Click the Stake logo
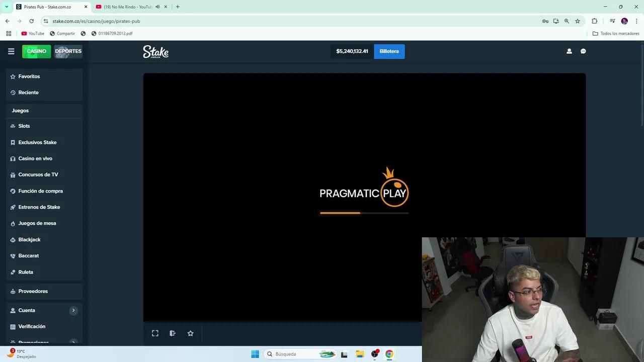This screenshot has width=644, height=362. tap(155, 51)
